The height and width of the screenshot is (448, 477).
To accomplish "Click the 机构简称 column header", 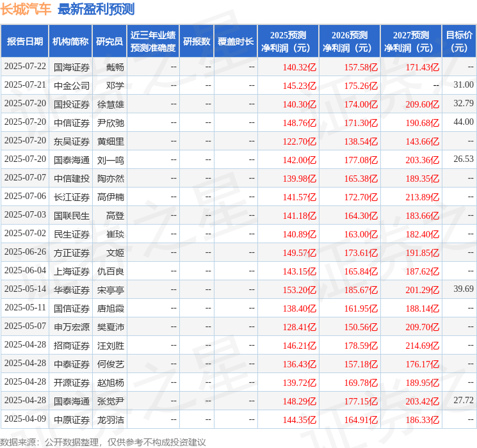I will coord(70,42).
